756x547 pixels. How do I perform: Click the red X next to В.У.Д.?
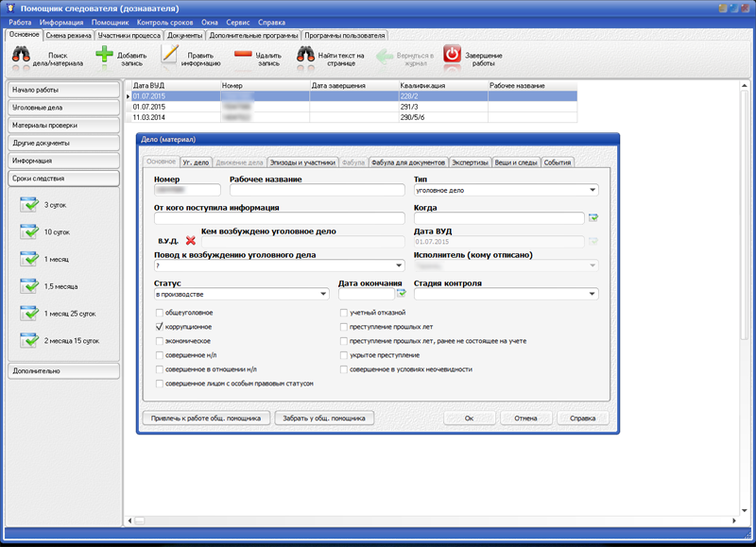(191, 241)
